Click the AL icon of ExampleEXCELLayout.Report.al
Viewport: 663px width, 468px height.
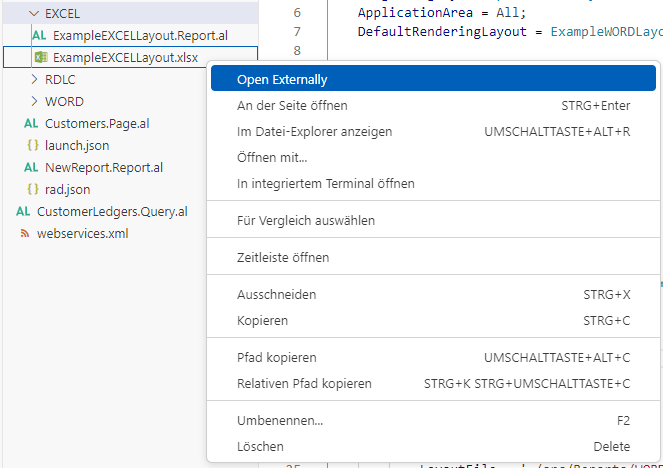pos(39,36)
